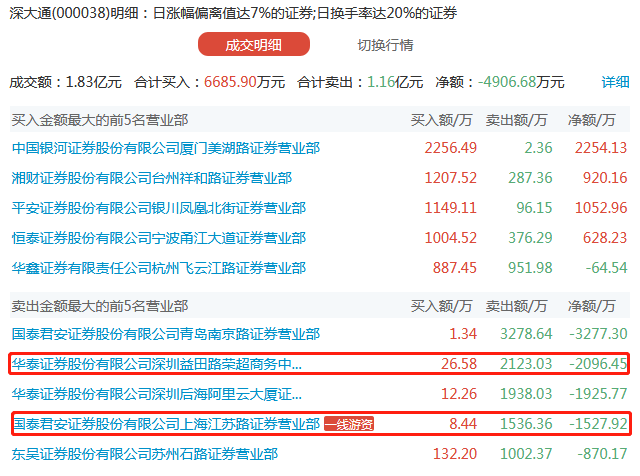Viewport: 640px width, 476px height.
Task: Open 华鑫证券杭州飞云江路证券营业部 link
Action: point(159,268)
